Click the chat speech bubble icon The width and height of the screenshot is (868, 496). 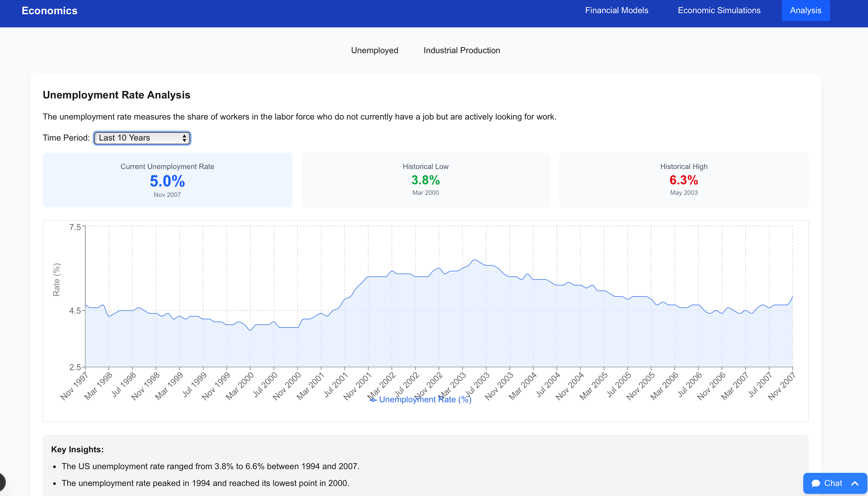point(816,483)
